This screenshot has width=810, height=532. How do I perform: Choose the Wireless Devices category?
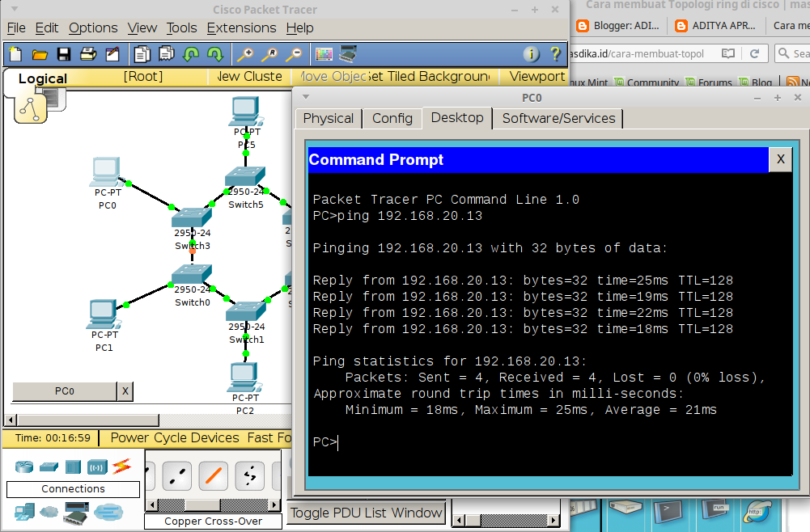[x=96, y=467]
